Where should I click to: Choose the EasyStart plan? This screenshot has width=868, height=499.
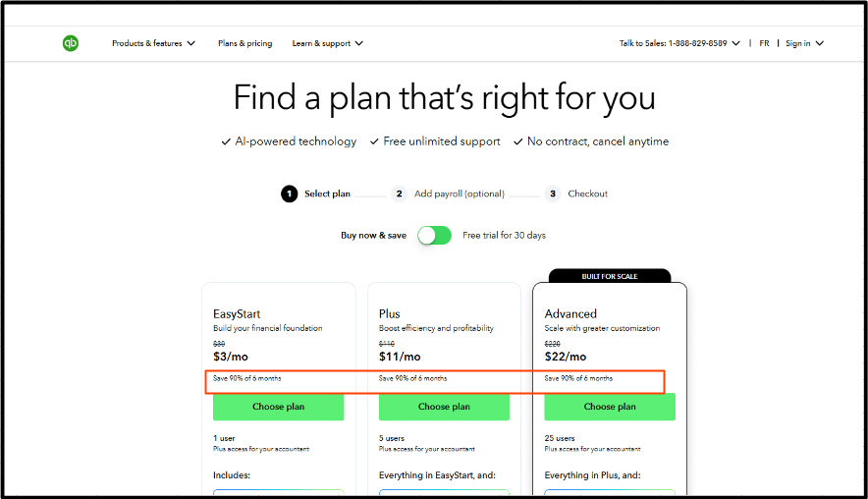(x=279, y=407)
